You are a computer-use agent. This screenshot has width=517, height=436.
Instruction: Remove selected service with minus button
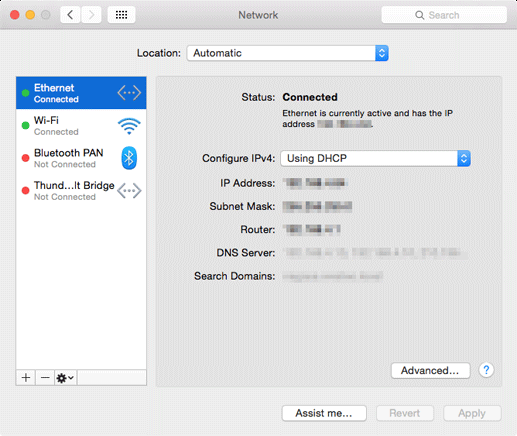45,378
